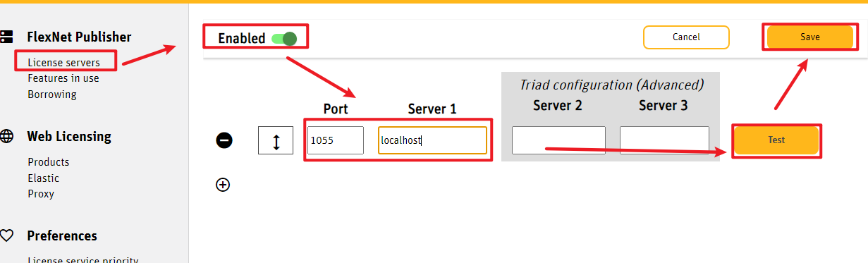Click the Preferences heart icon
The image size is (868, 263).
(x=6, y=236)
